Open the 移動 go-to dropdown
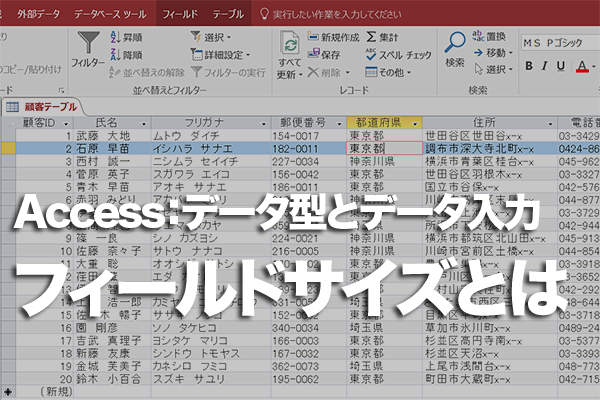The image size is (600, 400). 493,52
